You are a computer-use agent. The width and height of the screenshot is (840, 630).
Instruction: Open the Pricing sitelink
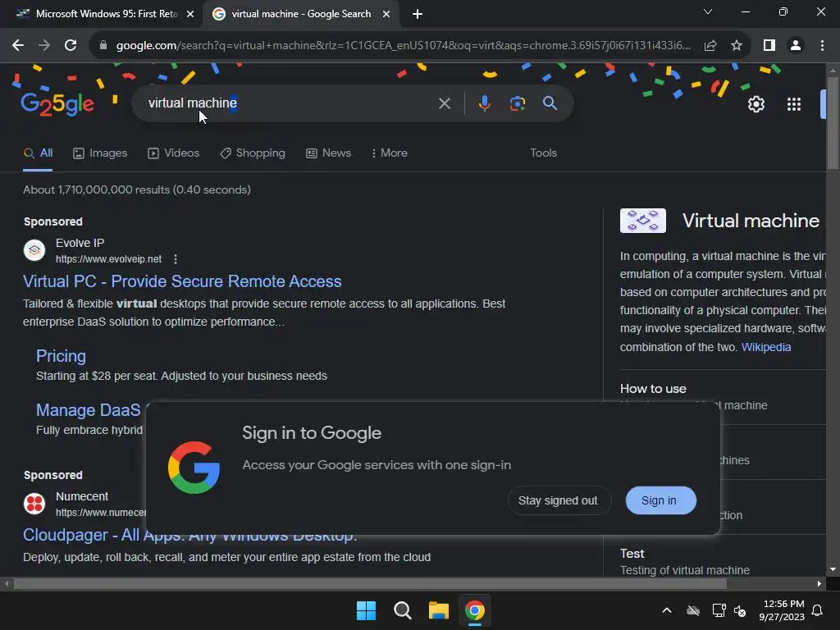(61, 356)
